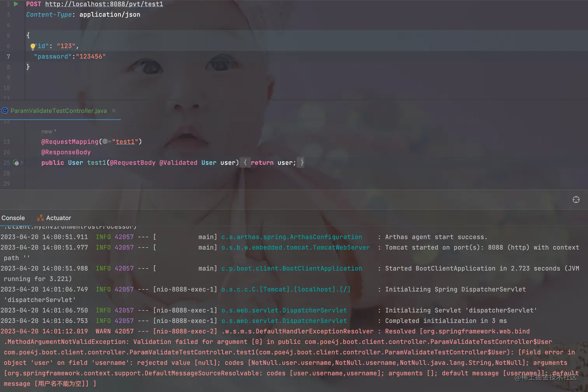Click the Java class icon on the editor tab
The image size is (588, 392).
point(5,111)
